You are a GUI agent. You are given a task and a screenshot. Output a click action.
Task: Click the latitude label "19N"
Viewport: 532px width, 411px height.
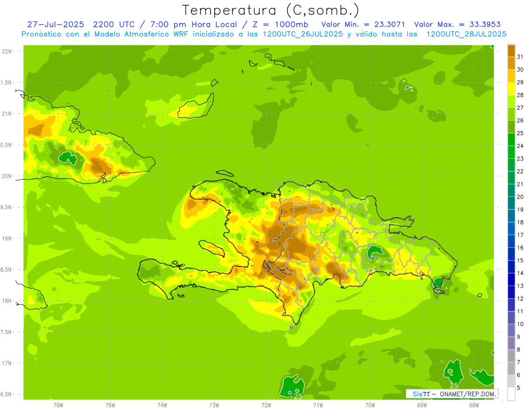7,239
